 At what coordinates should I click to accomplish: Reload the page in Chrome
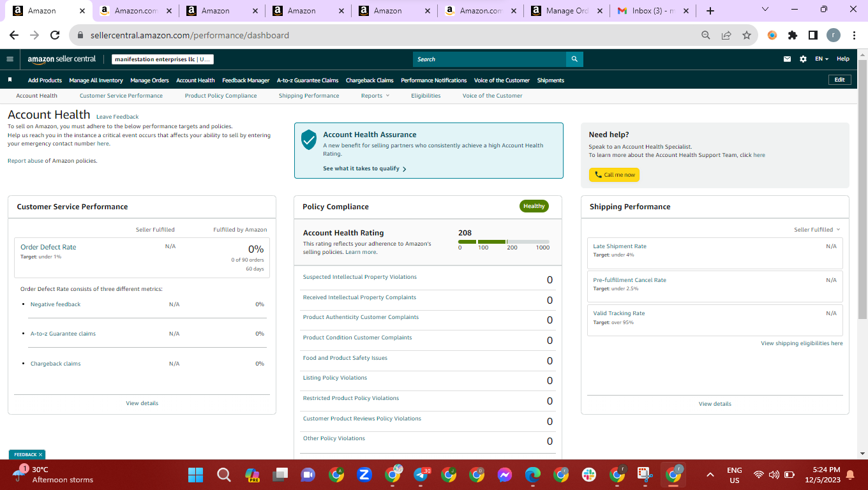click(55, 35)
